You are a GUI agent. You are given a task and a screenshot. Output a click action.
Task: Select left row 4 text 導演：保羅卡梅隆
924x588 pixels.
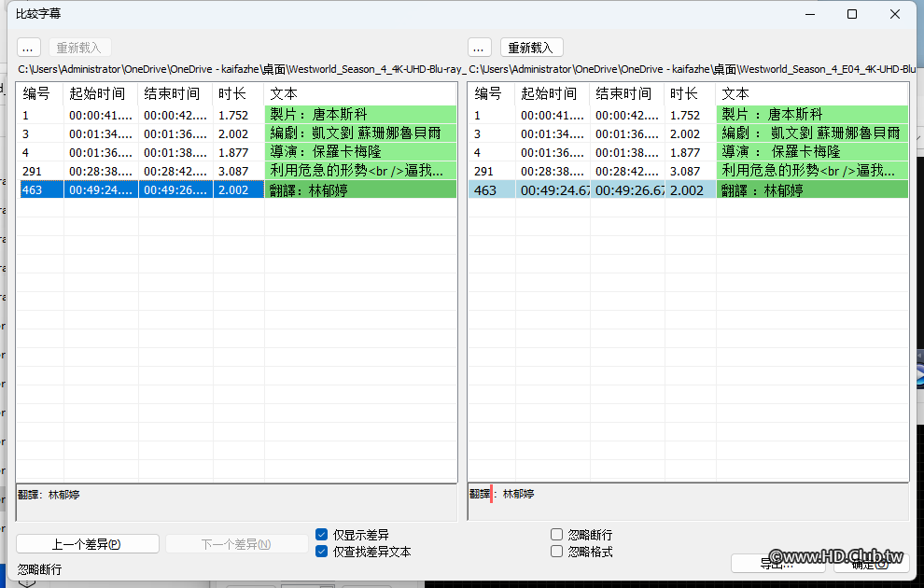(360, 152)
